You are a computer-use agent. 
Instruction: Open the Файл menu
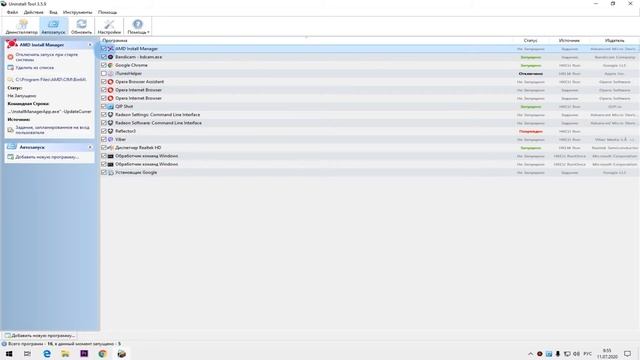(12, 12)
